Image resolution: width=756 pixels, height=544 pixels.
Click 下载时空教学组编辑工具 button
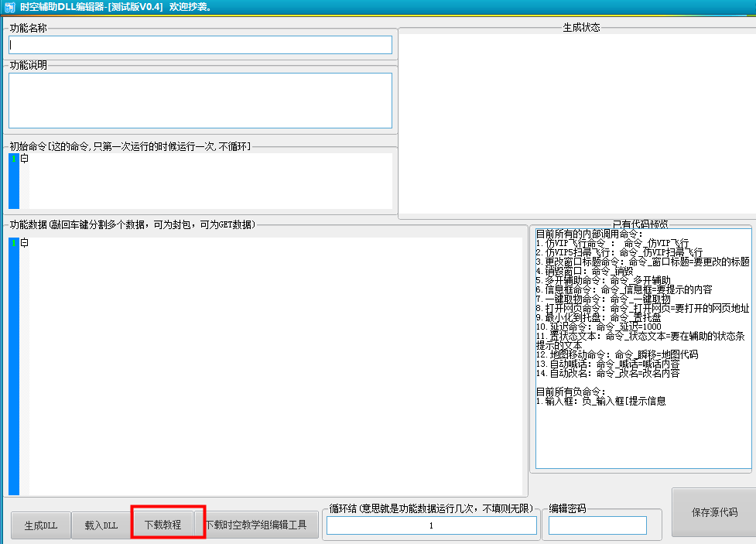[256, 525]
